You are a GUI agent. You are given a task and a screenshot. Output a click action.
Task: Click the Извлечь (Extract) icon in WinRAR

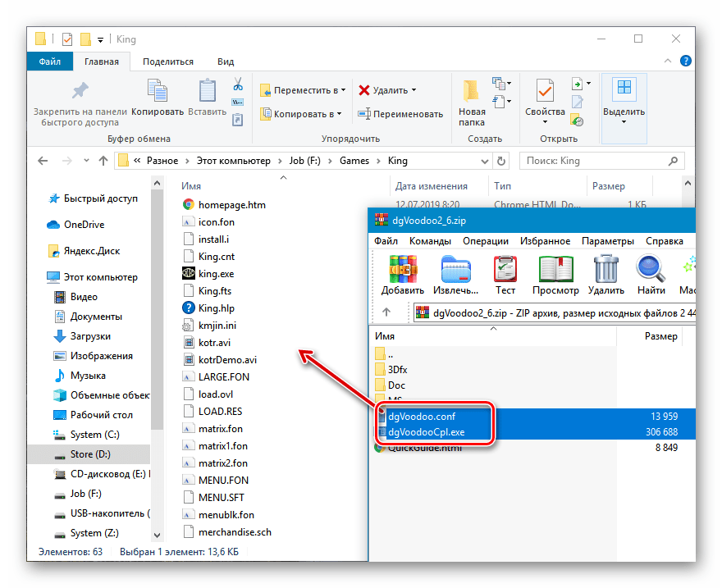(457, 269)
